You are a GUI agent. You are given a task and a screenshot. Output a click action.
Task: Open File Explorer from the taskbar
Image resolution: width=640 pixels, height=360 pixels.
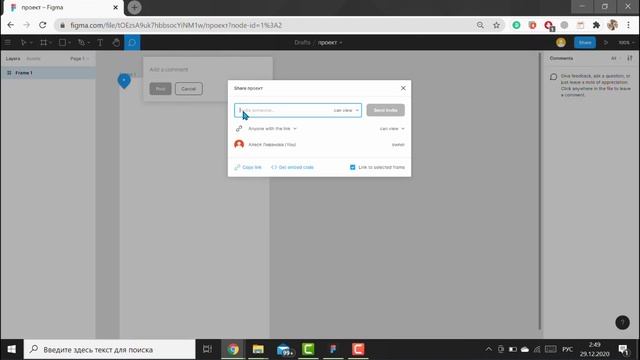[258, 349]
